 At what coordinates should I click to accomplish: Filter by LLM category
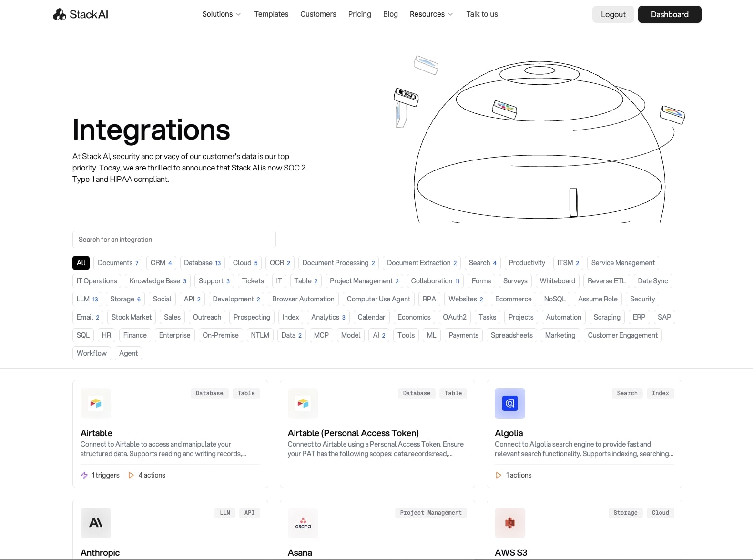[x=87, y=299]
